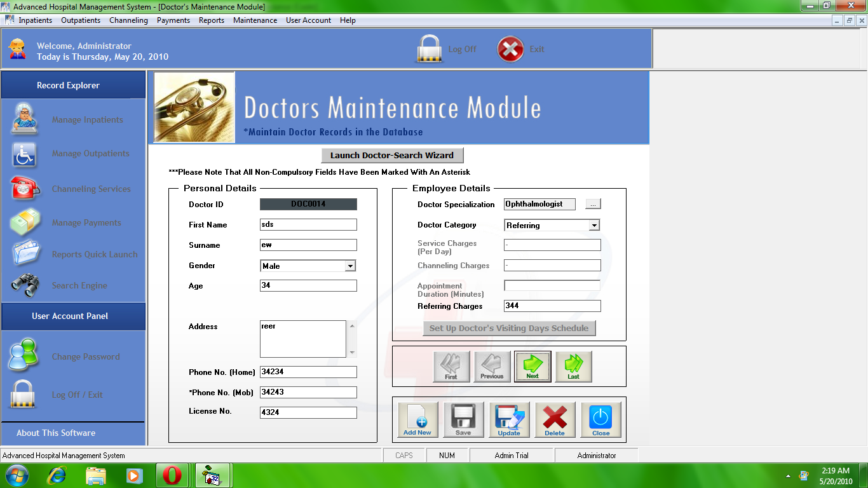This screenshot has width=868, height=488.
Task: Click the administrator avatar icon
Action: coord(18,49)
